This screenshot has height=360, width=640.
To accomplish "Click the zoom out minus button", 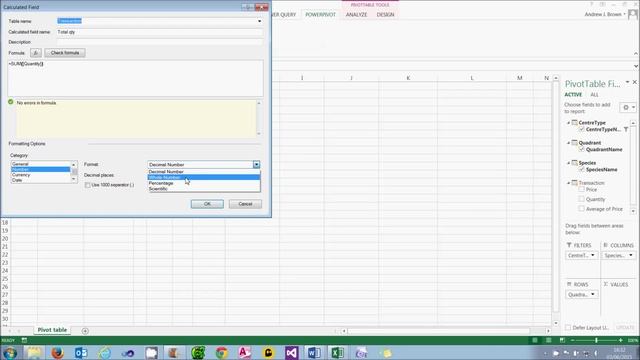I will (572, 340).
